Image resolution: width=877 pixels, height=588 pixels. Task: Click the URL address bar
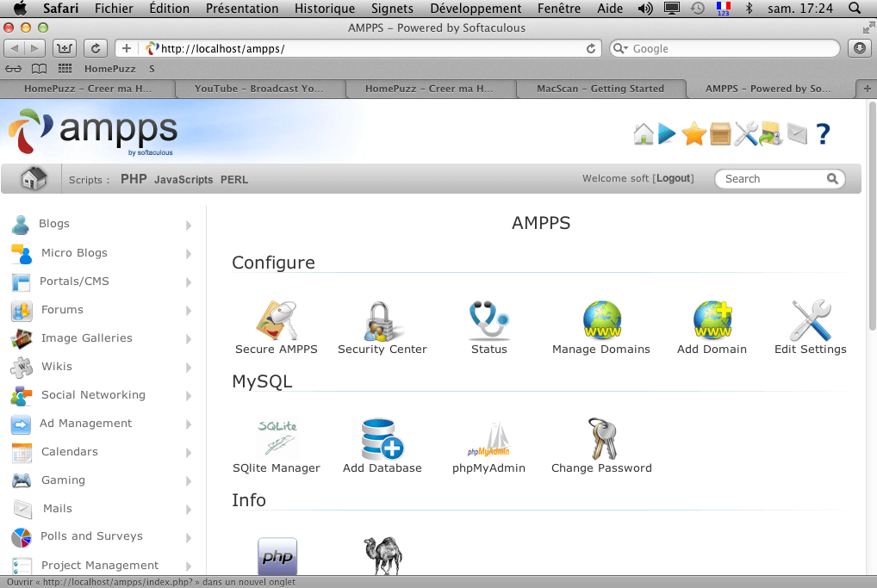click(358, 48)
